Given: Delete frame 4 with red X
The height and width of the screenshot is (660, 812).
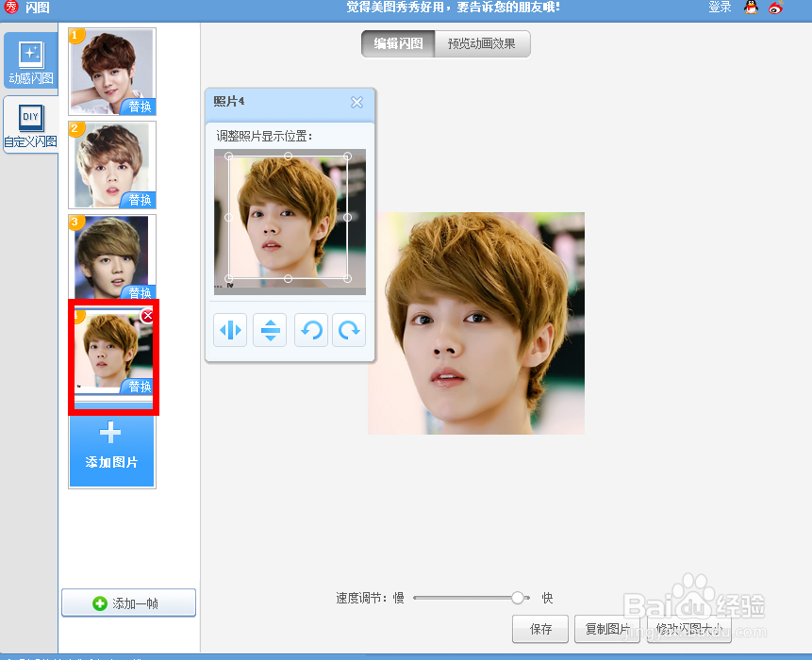Looking at the screenshot, I should tap(147, 315).
